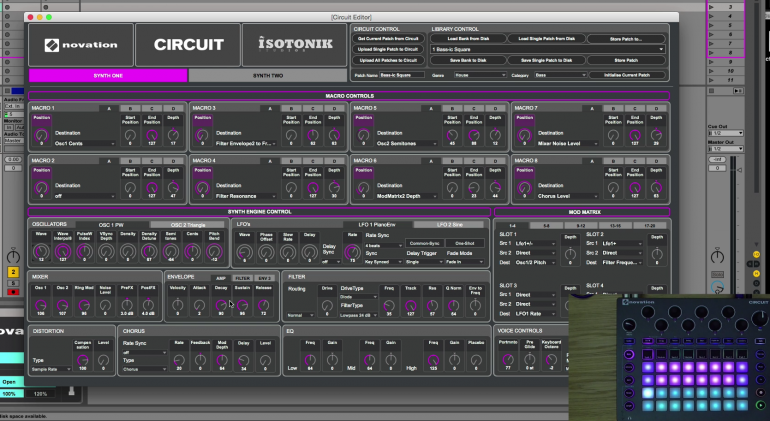Image resolution: width=770 pixels, height=421 pixels.
Task: Click Get Current Patch from Circuit
Action: coord(388,38)
